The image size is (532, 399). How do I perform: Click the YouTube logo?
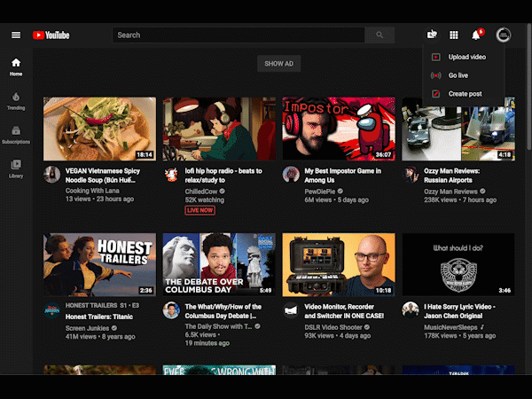coord(51,35)
